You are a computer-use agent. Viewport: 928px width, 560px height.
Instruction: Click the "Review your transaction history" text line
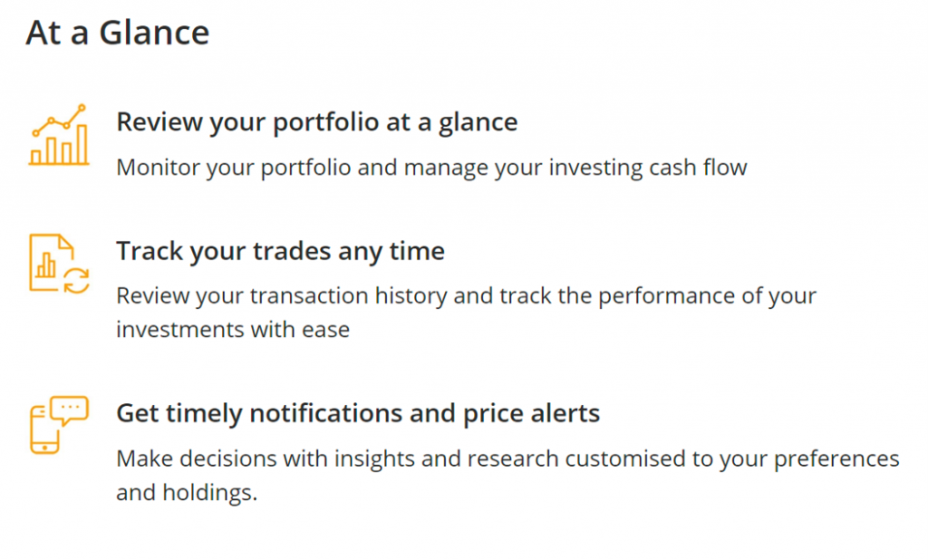[467, 296]
